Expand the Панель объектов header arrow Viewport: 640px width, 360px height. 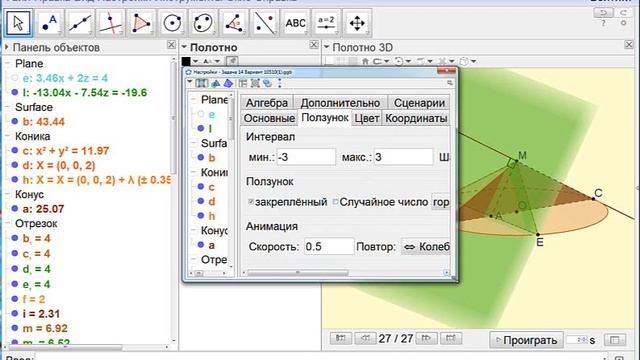coord(7,47)
